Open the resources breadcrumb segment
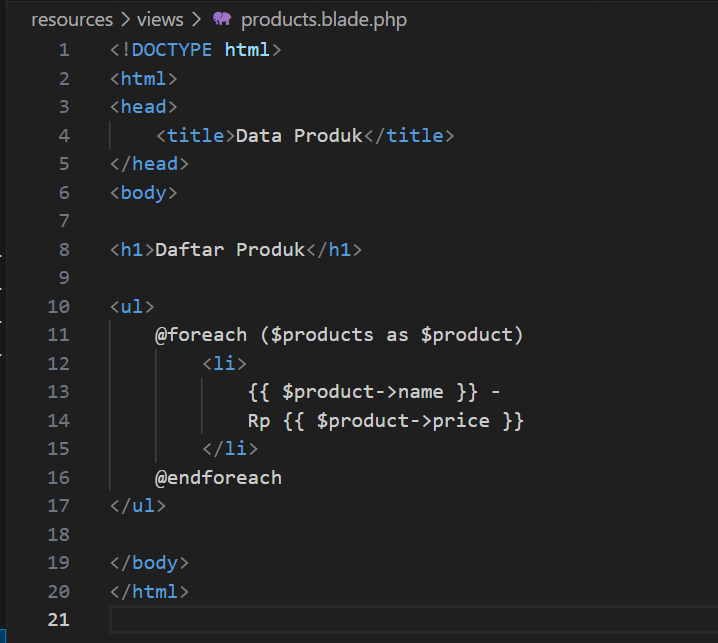Viewport: 718px width, 643px height. (72, 20)
